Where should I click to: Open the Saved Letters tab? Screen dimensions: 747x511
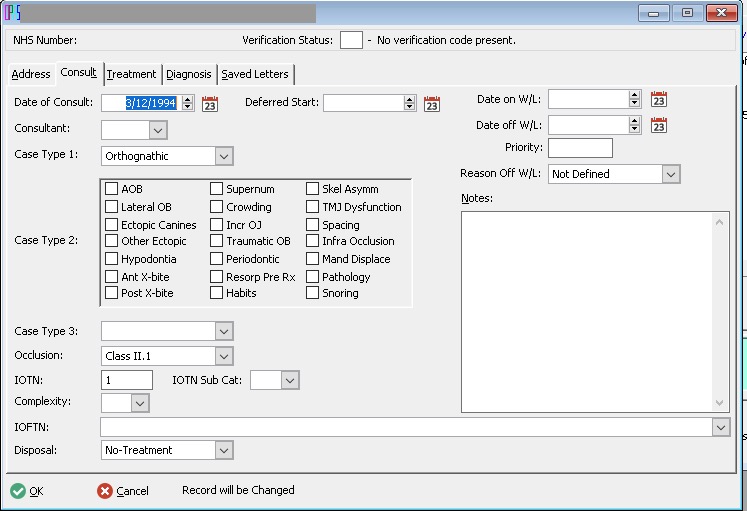[x=255, y=74]
